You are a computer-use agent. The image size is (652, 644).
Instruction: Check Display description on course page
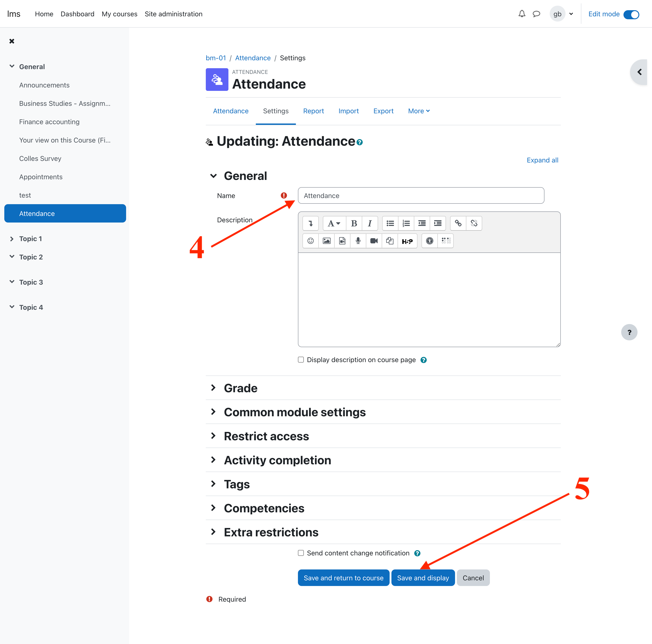301,360
